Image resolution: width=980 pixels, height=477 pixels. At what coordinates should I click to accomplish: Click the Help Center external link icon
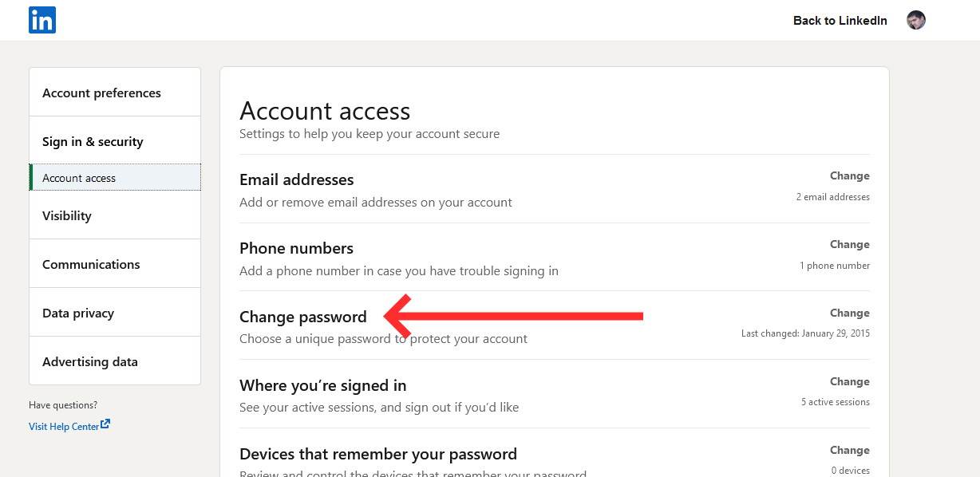click(x=105, y=424)
